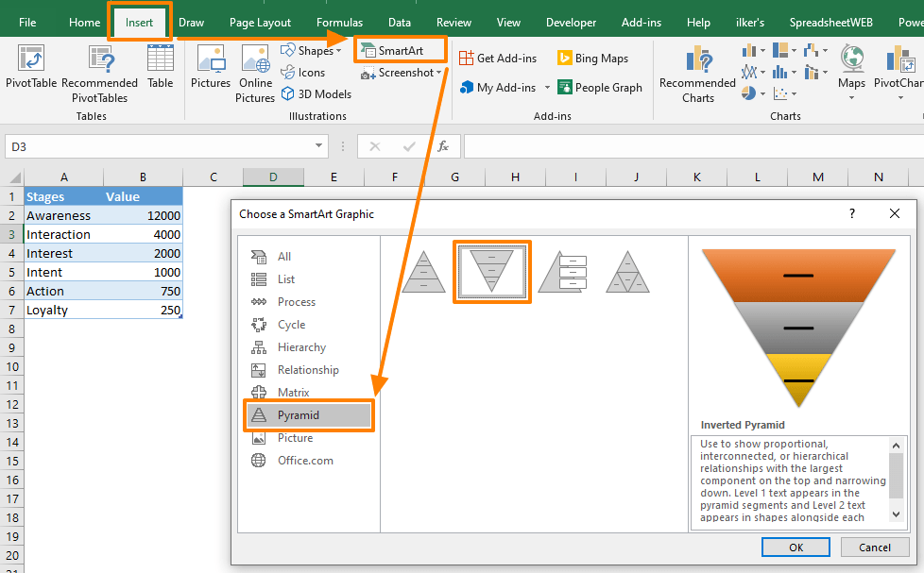Select the Inverted Pyramid layout thumbnail
The height and width of the screenshot is (573, 924).
click(x=491, y=272)
